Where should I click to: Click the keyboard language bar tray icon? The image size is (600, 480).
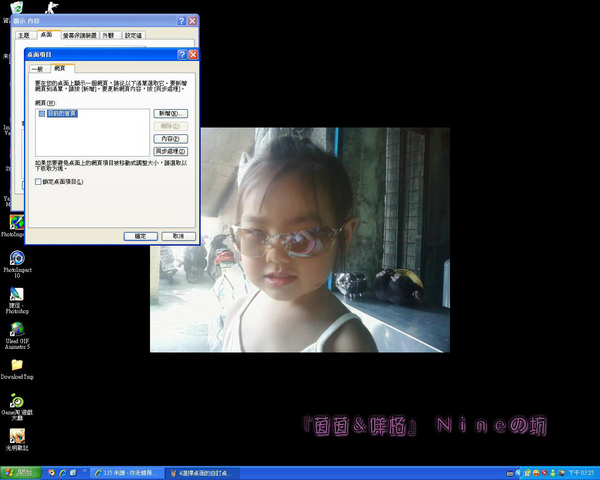point(510,473)
